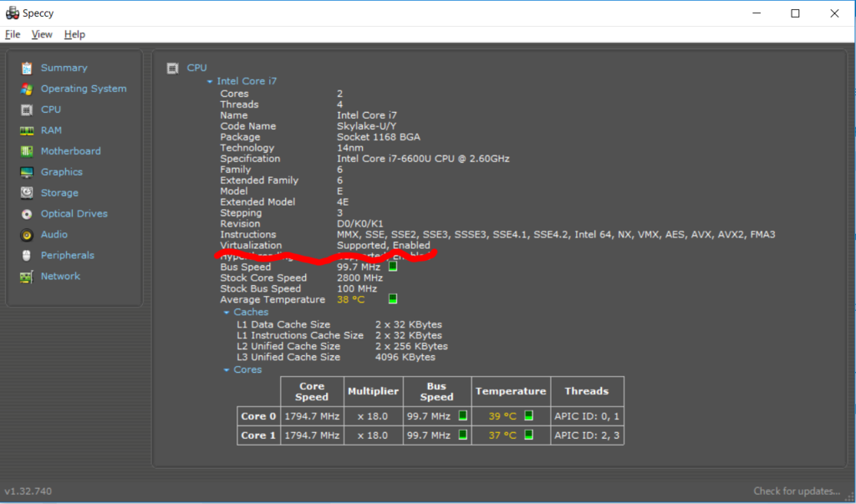Click the Speccy app icon in title bar
The image size is (856, 504).
click(x=12, y=13)
